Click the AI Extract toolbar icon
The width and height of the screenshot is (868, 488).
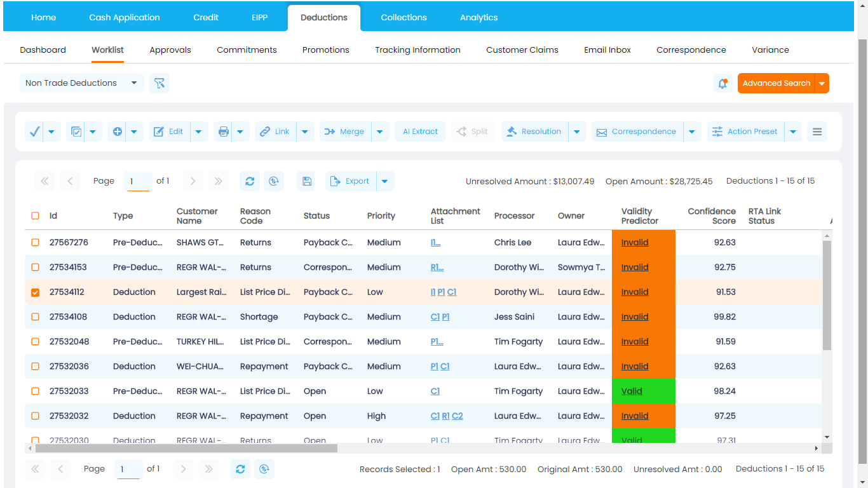point(420,132)
